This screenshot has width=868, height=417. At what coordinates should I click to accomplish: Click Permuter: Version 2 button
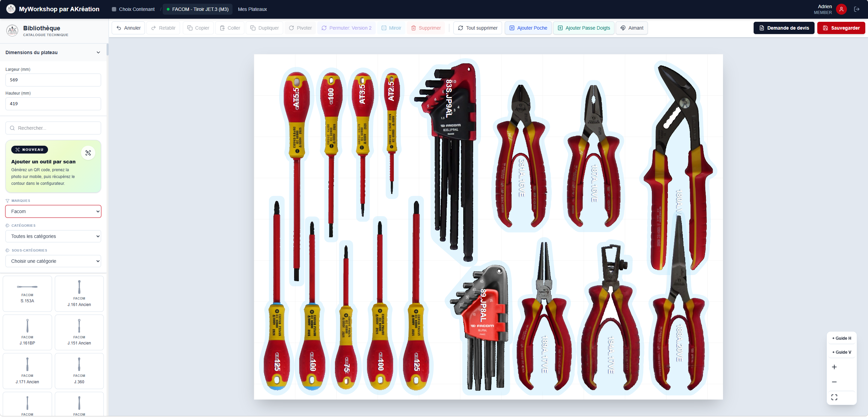[347, 28]
